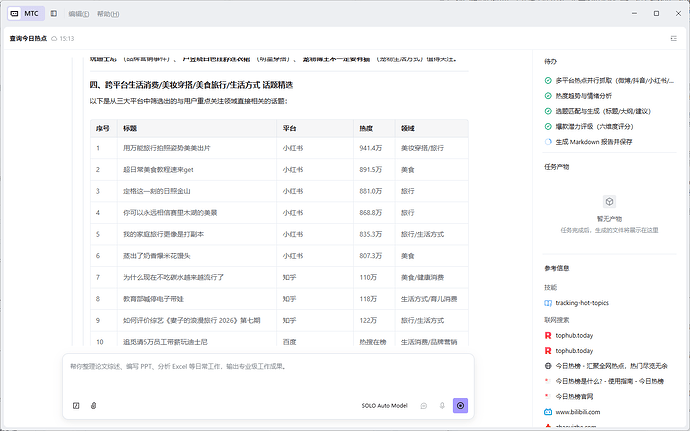Open the tracking-hot-topics skill link

582,303
